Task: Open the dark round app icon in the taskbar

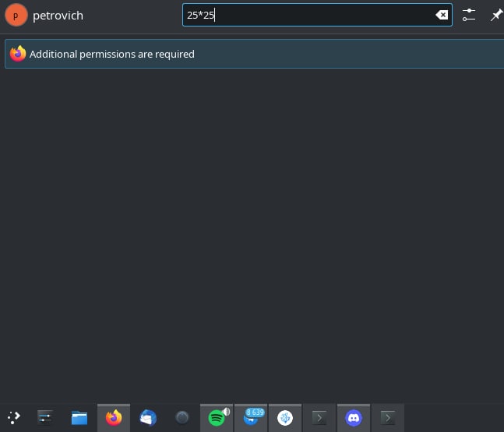Action: click(182, 417)
